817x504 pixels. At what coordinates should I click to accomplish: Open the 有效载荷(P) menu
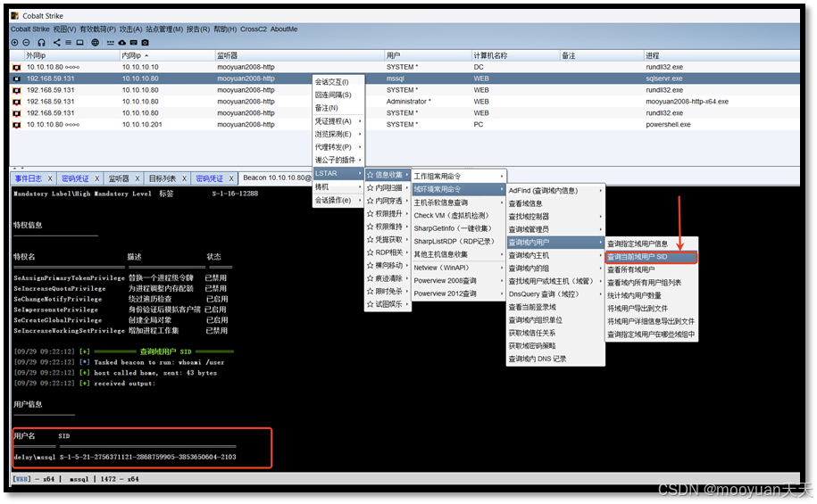point(98,29)
